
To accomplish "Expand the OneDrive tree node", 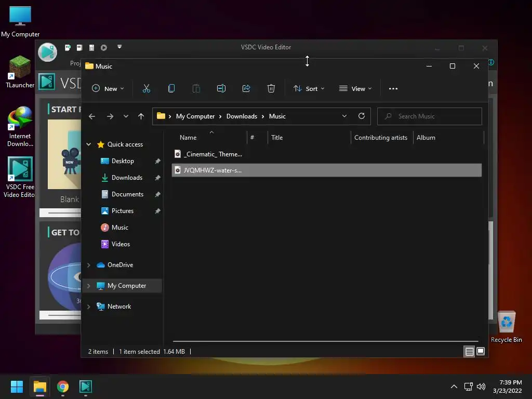I will pos(88,265).
